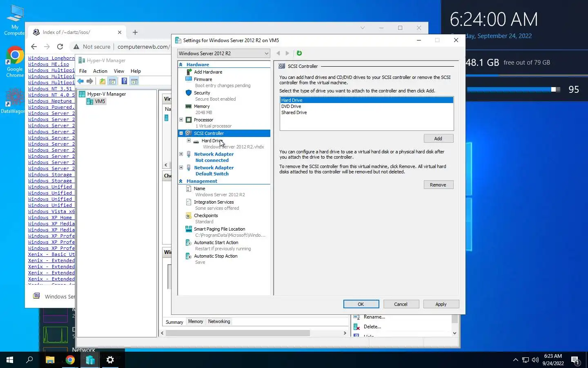This screenshot has height=368, width=588.
Task: Open the Security shield settings
Action: point(202,93)
